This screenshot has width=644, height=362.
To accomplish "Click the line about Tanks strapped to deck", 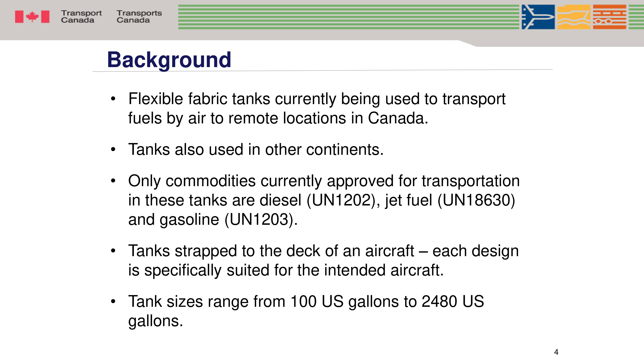I will coord(323,261).
